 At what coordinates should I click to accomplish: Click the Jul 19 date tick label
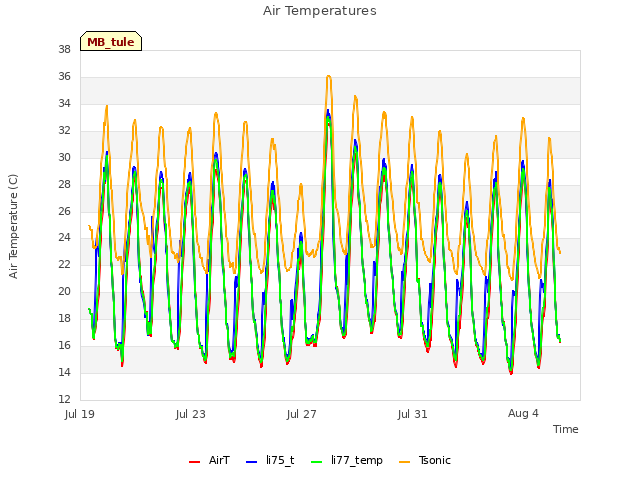(x=80, y=414)
